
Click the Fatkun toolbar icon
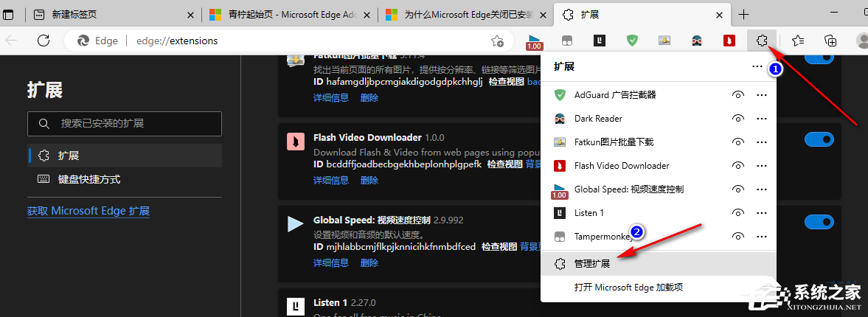(664, 41)
